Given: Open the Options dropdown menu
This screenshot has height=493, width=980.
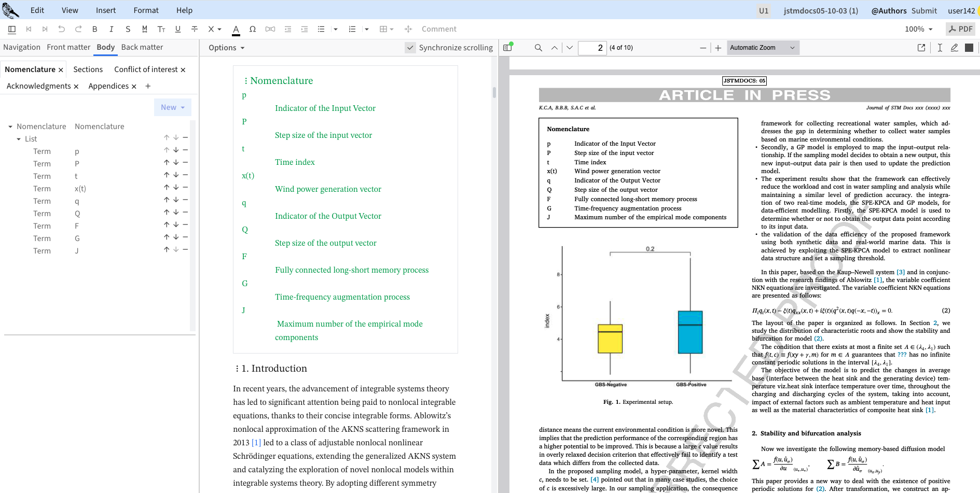Looking at the screenshot, I should [226, 48].
